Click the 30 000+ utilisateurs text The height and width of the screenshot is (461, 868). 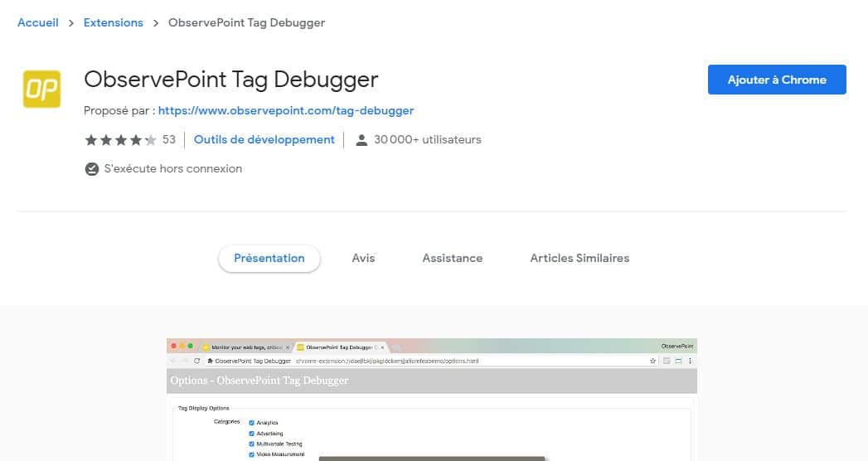[427, 139]
